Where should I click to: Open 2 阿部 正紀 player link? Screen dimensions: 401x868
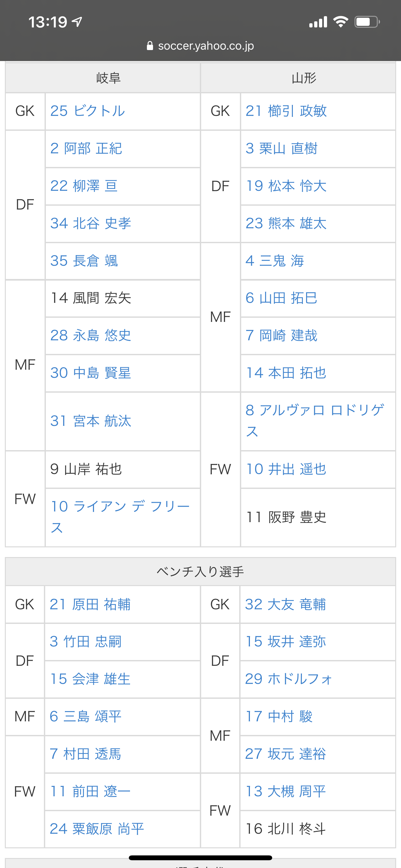point(86,149)
